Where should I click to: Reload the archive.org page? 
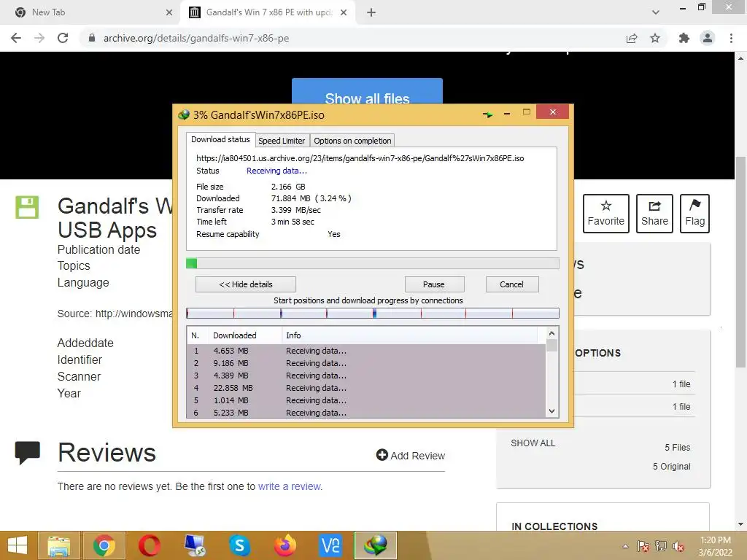(x=63, y=38)
